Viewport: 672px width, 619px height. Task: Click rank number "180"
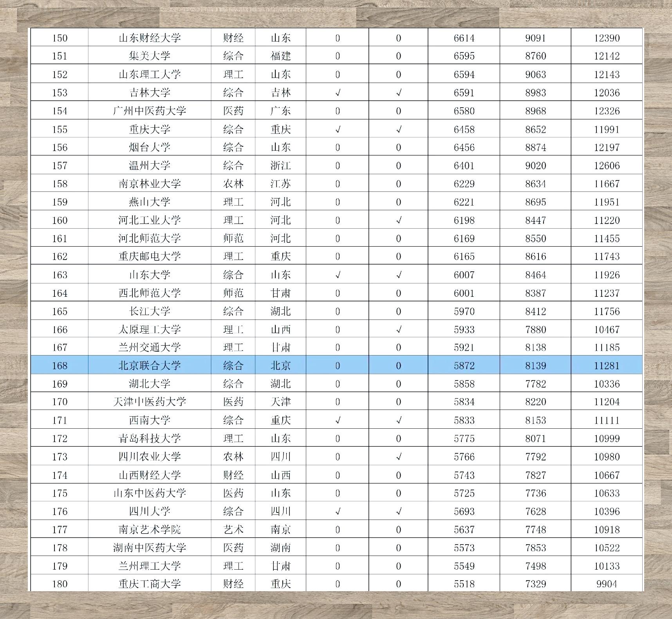point(60,584)
